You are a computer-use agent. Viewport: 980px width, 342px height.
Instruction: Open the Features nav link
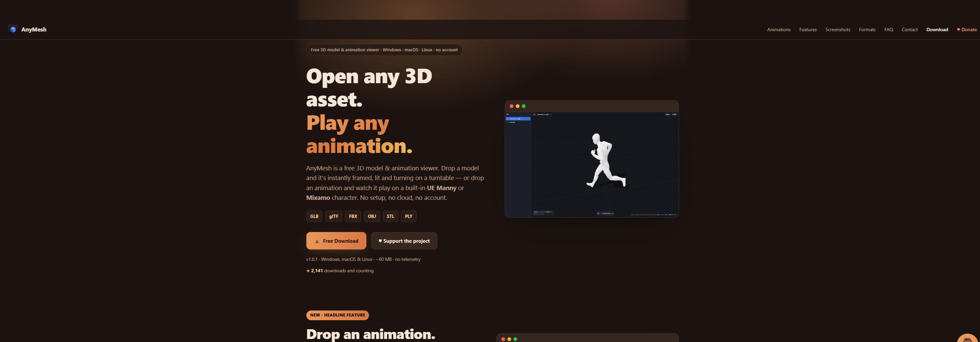[x=808, y=29]
